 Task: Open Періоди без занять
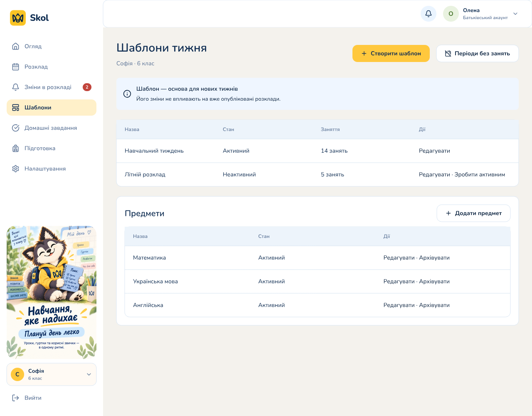point(478,53)
